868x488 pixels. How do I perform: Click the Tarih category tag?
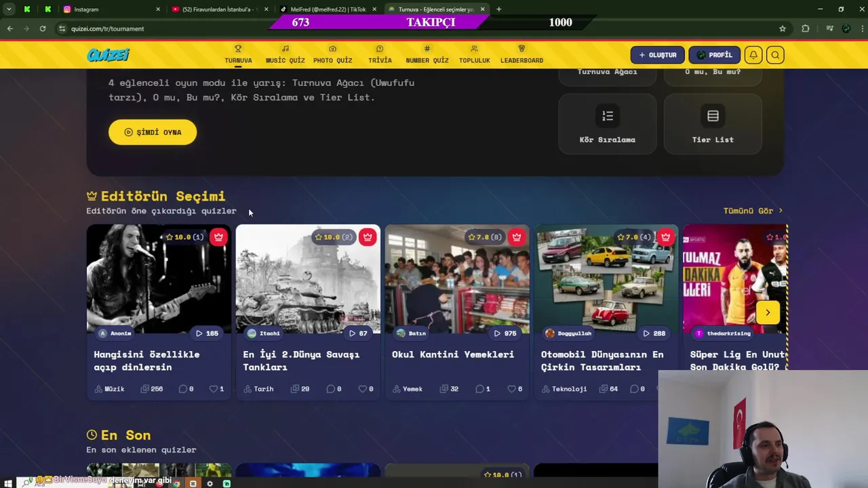tap(258, 389)
